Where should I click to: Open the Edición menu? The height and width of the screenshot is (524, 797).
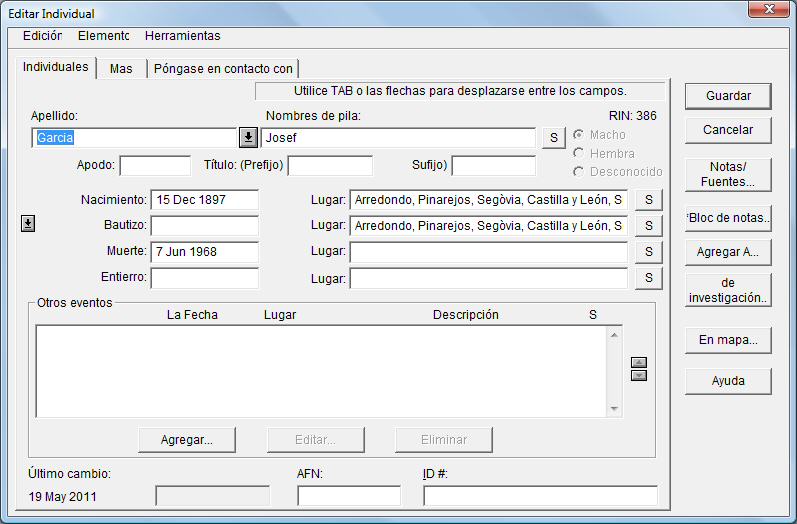click(42, 36)
